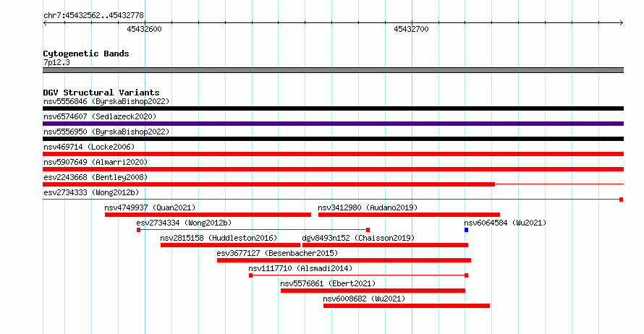Open the esv3677127 (Besenbacher2015) label
The image size is (644, 334).
(277, 253)
